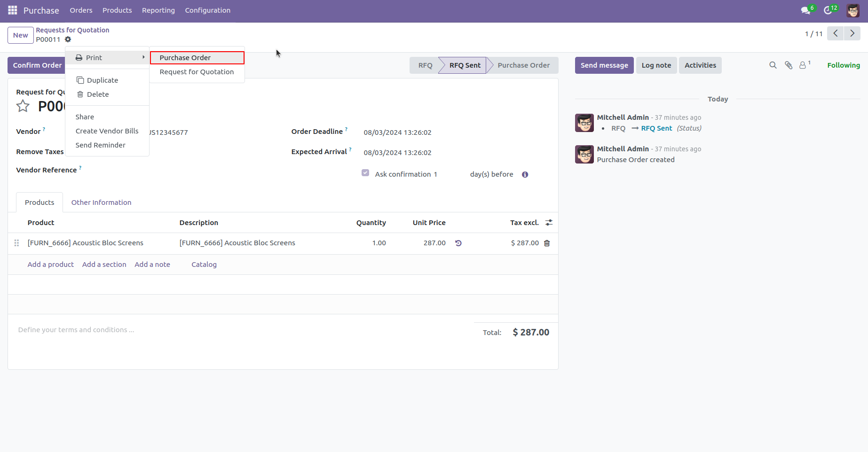Image resolution: width=868 pixels, height=452 pixels.
Task: Toggle Following status for this record
Action: pos(844,65)
